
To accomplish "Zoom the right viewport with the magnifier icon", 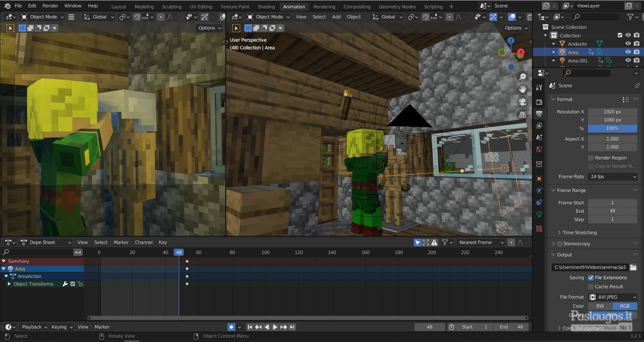I will click(522, 77).
